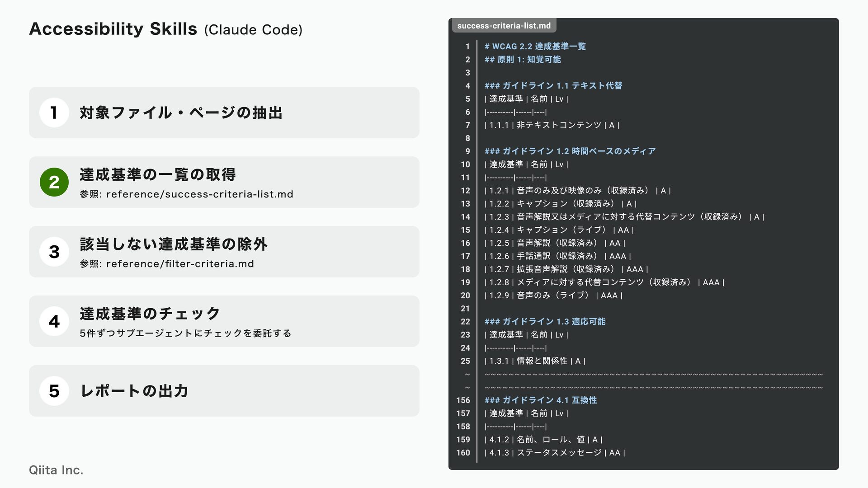Click the WCAG 2.2 達成基準一覧 heading line
This screenshot has height=488, width=868.
pos(535,47)
